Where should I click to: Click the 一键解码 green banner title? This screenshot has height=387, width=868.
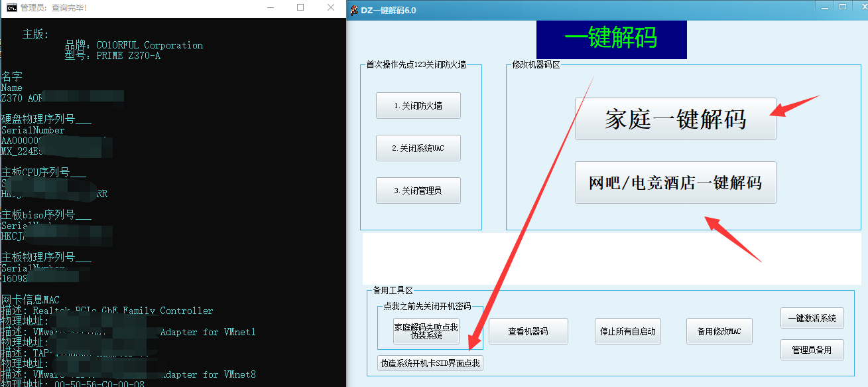click(x=611, y=39)
